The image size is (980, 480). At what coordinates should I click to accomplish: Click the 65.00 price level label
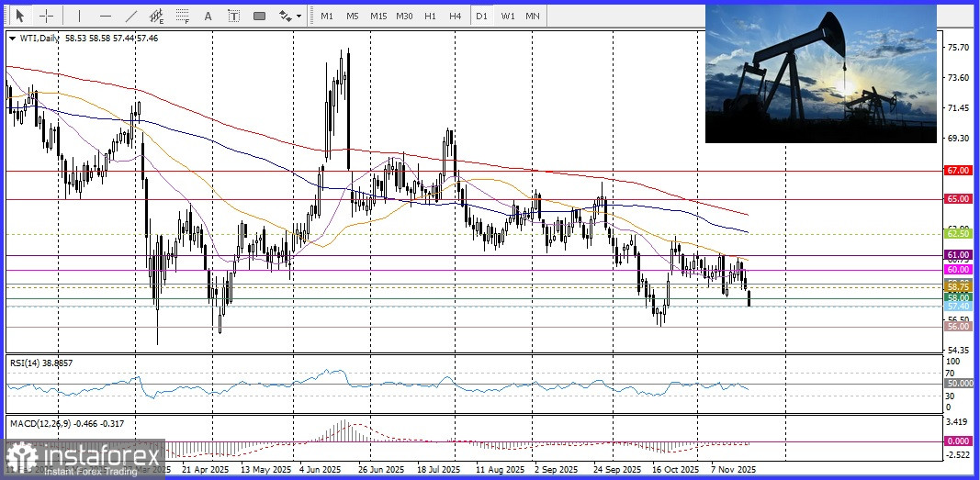point(958,198)
